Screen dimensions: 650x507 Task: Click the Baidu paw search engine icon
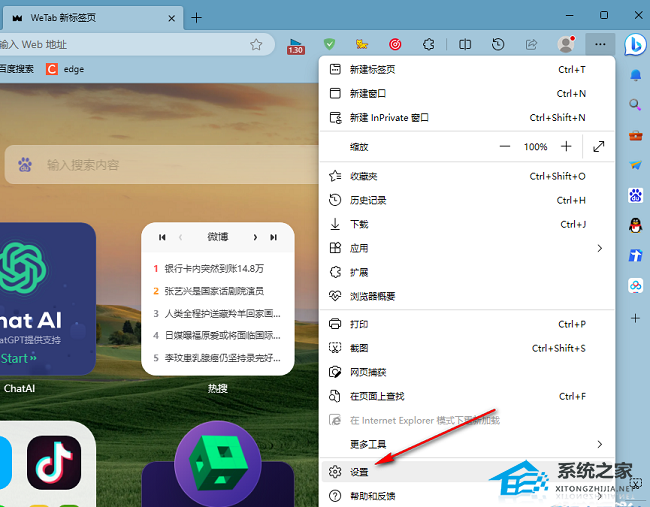(25, 165)
